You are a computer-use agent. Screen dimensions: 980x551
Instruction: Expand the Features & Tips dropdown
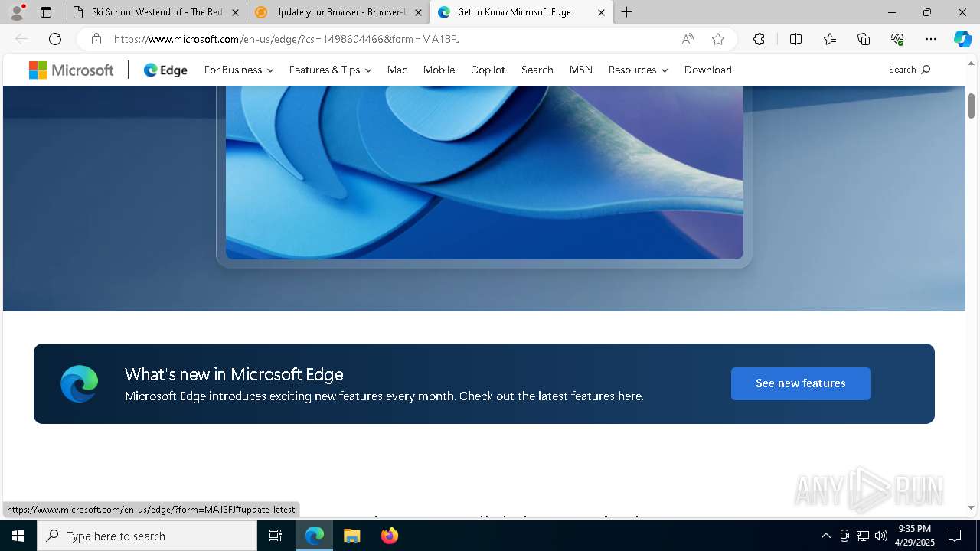pyautogui.click(x=330, y=70)
